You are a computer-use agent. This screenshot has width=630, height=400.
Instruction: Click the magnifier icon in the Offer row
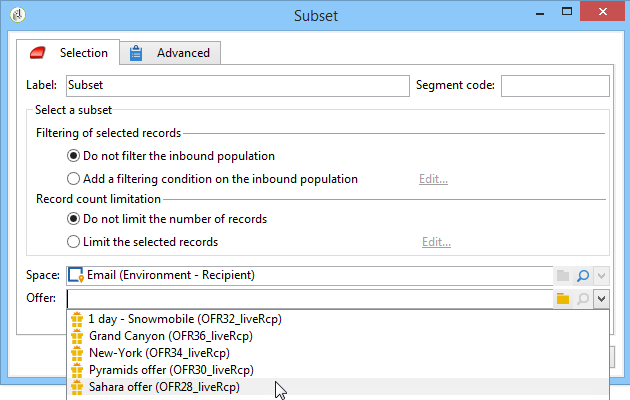(x=582, y=298)
